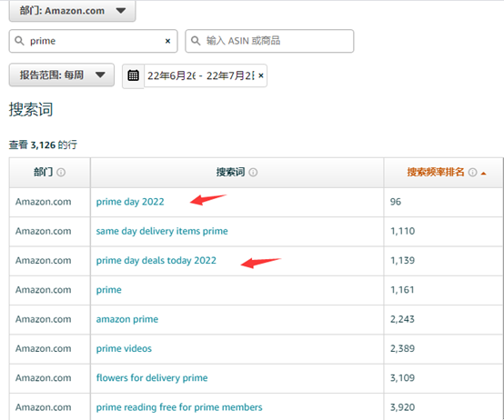Select the rank value 1,161
The height and width of the screenshot is (420, 504).
coord(402,290)
